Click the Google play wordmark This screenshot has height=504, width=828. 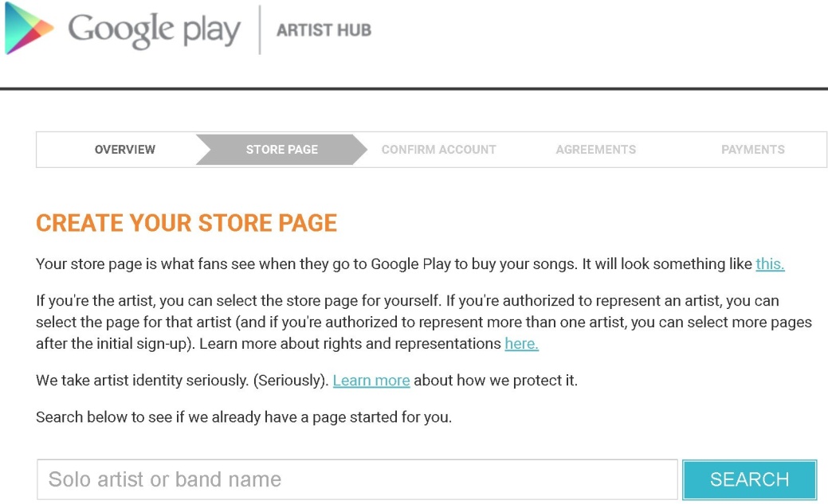click(154, 30)
